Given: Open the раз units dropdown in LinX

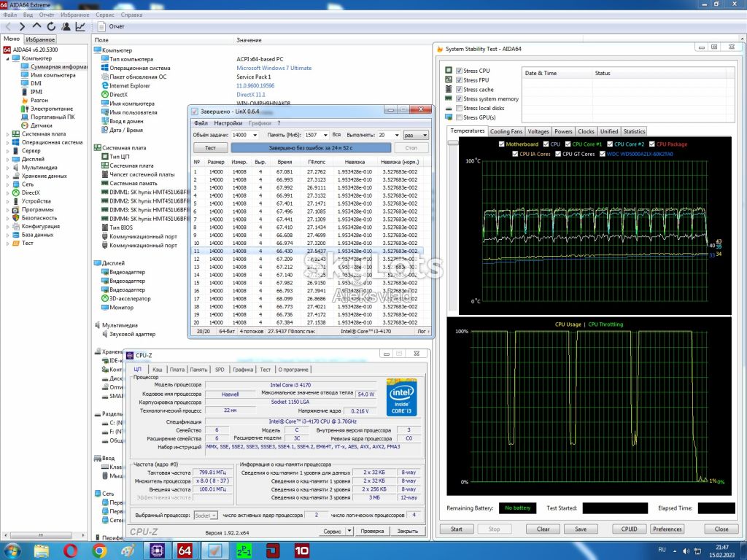Looking at the screenshot, I should coord(415,135).
